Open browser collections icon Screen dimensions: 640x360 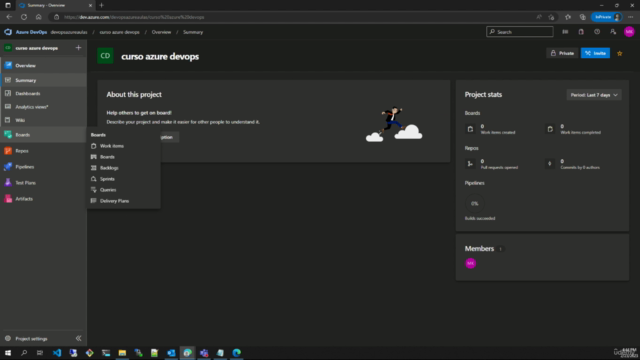582,17
